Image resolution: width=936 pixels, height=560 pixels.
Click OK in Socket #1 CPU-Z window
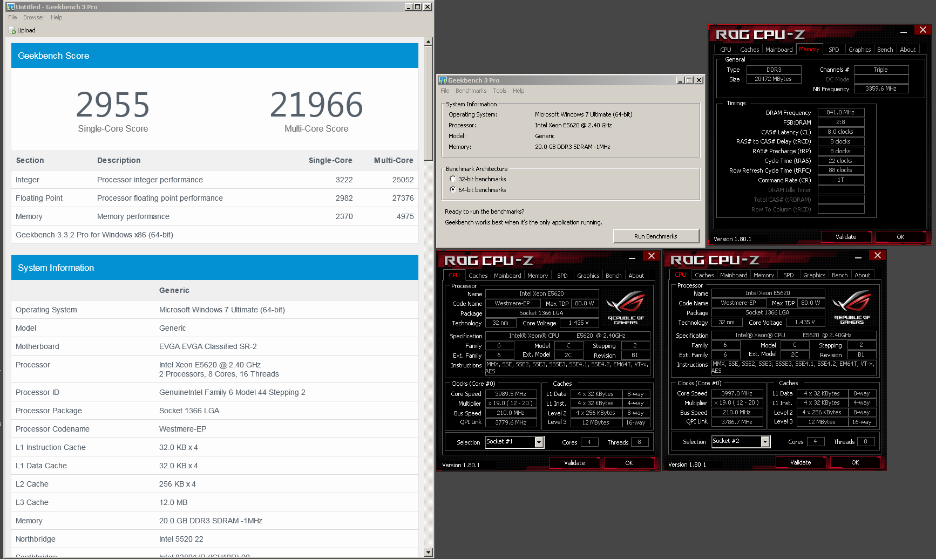[629, 463]
